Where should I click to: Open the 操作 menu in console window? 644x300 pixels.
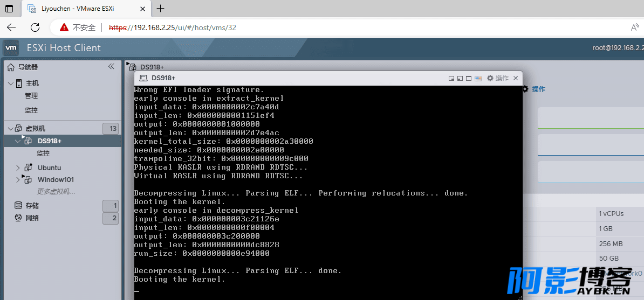click(x=502, y=78)
